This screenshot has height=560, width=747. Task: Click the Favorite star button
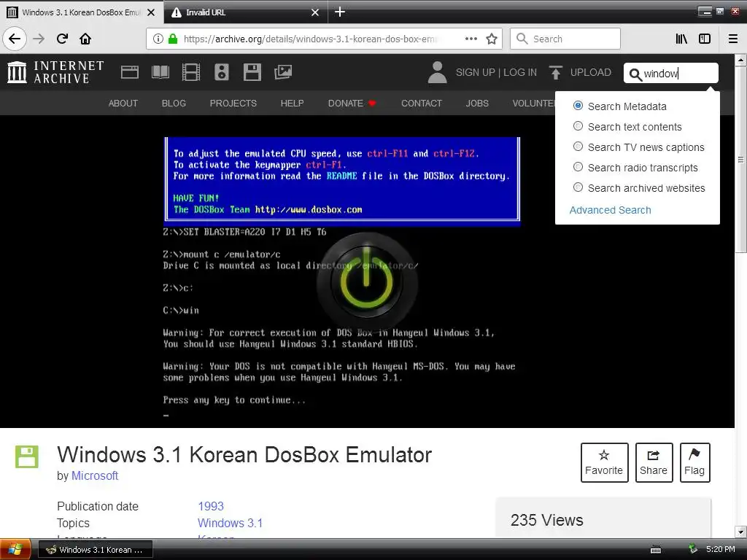point(604,462)
